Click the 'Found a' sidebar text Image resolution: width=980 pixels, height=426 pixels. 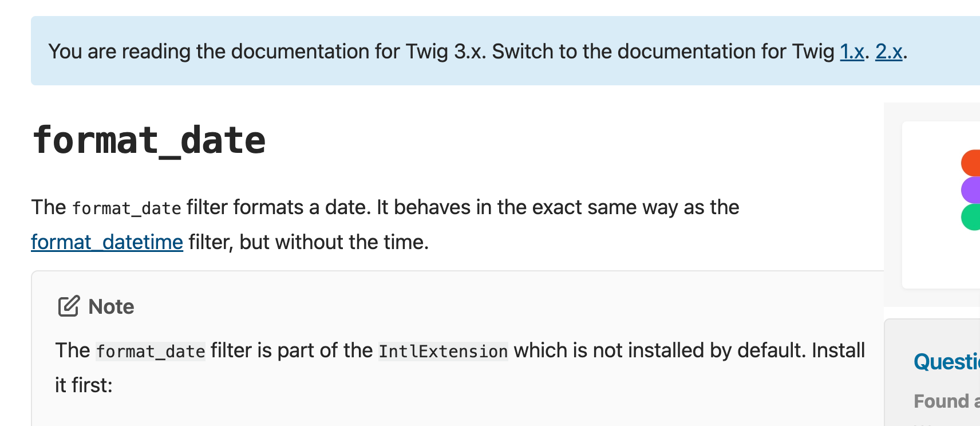tap(947, 401)
